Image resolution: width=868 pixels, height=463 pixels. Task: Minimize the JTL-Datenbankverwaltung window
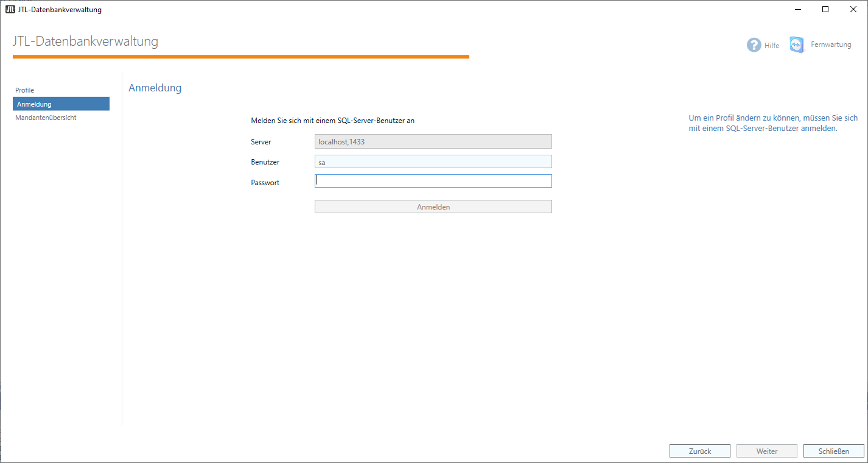pyautogui.click(x=797, y=9)
